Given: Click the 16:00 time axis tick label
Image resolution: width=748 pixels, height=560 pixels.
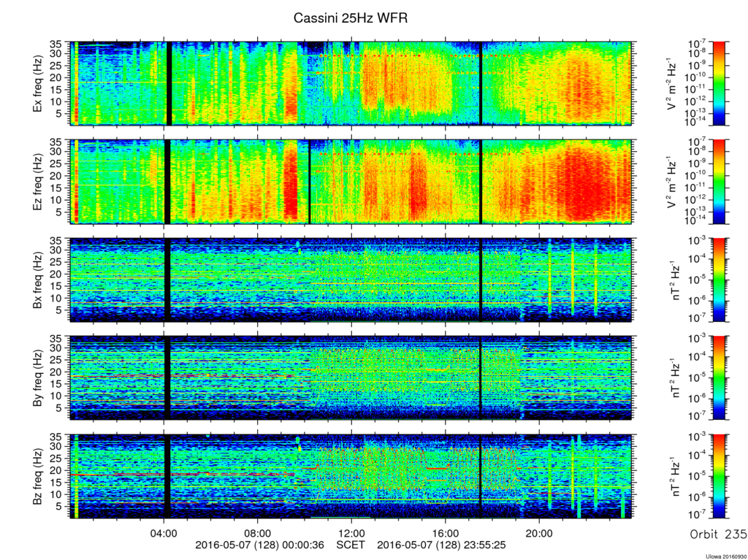Looking at the screenshot, I should 445,534.
